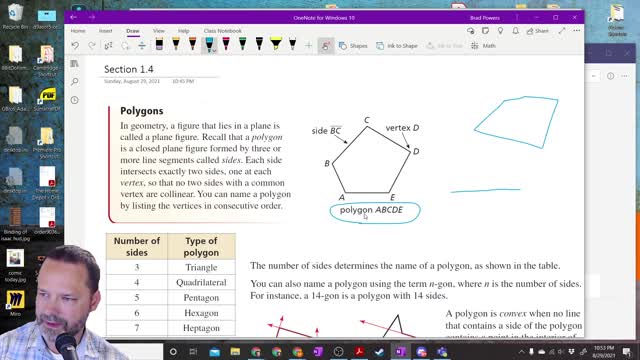
Task: Open Search in the left sidebar
Action: (x=74, y=82)
